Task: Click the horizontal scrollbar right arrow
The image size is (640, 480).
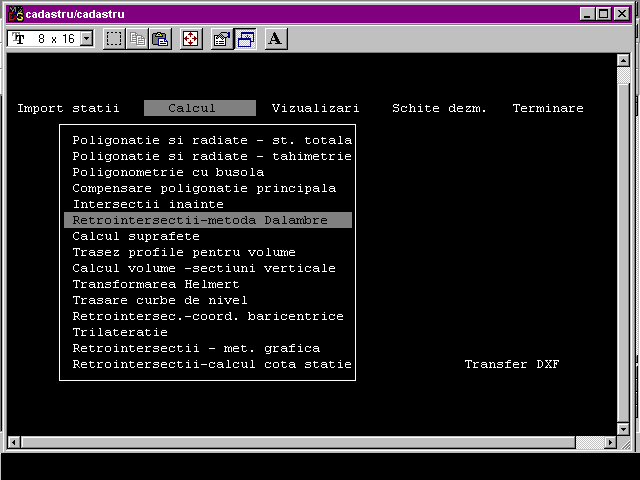Action: [x=609, y=442]
